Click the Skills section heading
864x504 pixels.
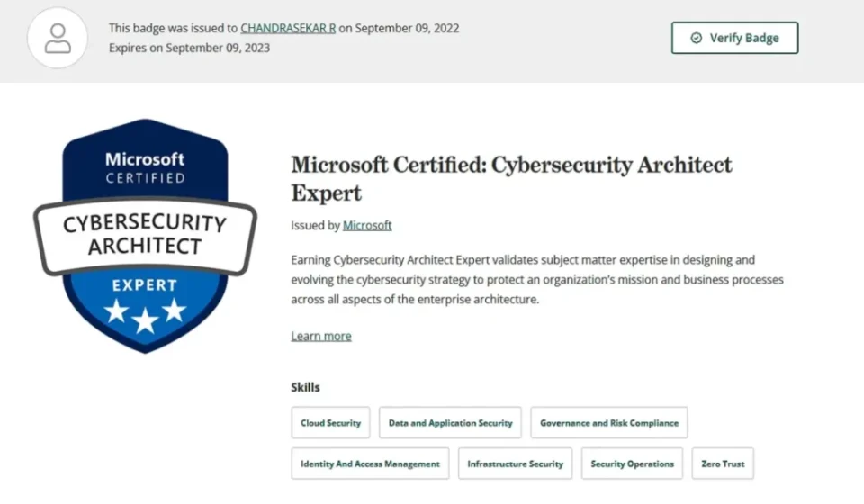[305, 387]
